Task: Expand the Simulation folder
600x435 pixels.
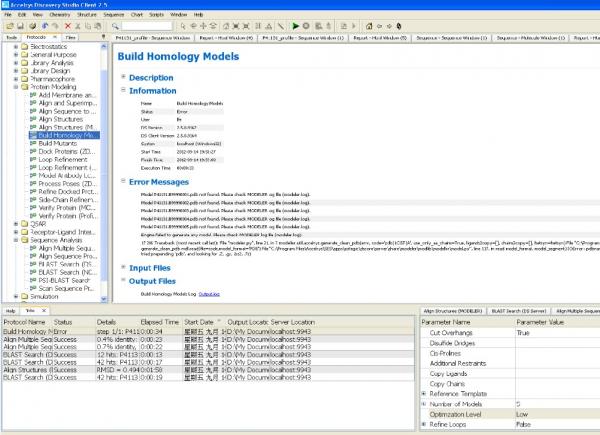Action: coord(16,297)
